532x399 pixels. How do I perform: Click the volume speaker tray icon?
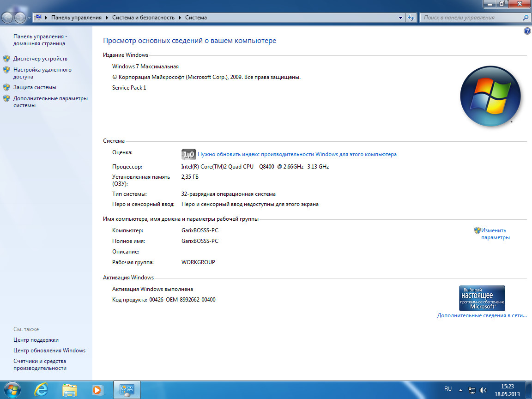(x=483, y=390)
